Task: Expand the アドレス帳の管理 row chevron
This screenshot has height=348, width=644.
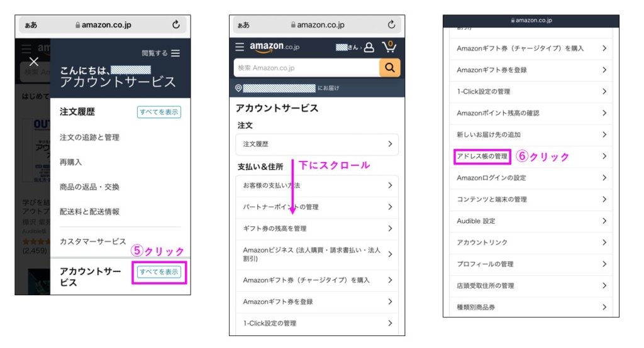Action: [x=604, y=156]
